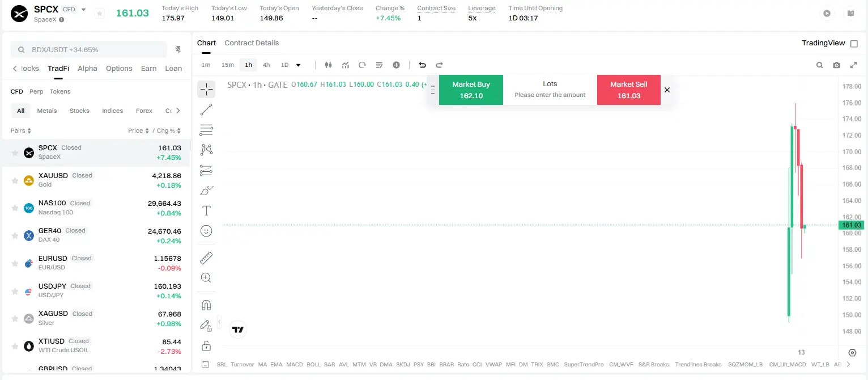Open the indicators menu in chart toolbar

coord(345,65)
